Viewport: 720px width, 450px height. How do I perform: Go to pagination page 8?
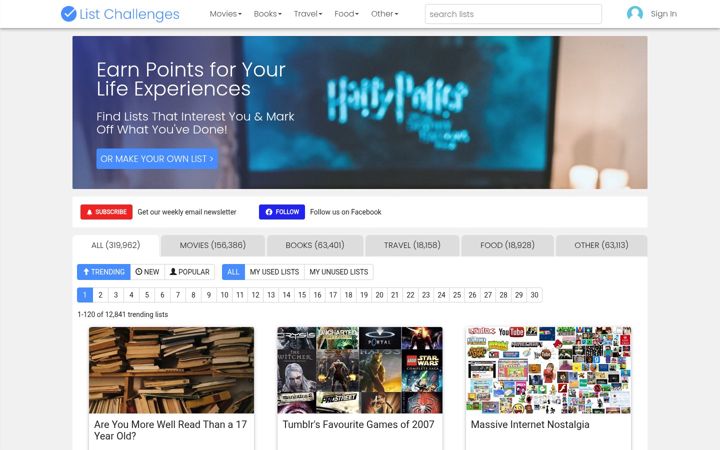pyautogui.click(x=193, y=295)
